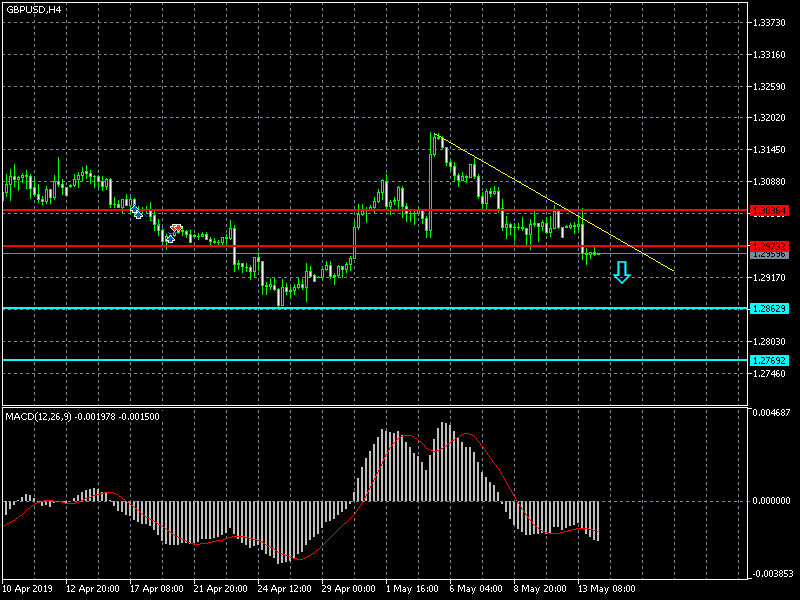Click the red-white trade marker icon

click(x=177, y=229)
